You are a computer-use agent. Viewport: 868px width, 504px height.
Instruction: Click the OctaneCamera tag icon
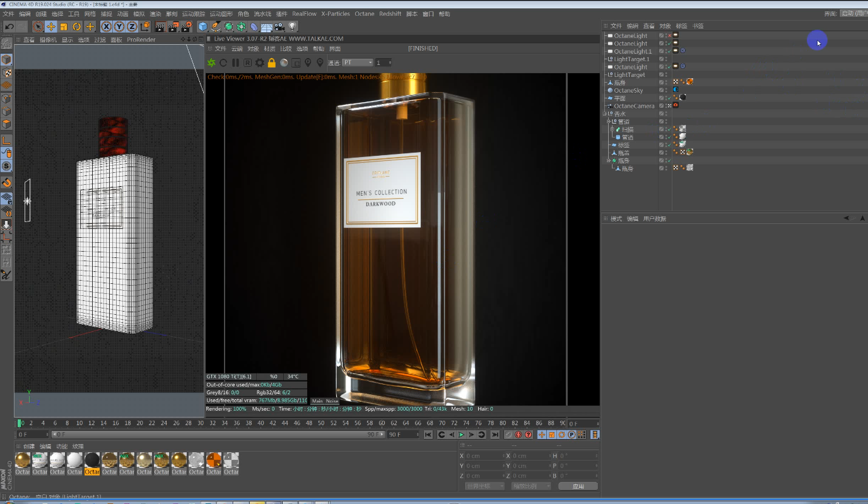pyautogui.click(x=676, y=105)
